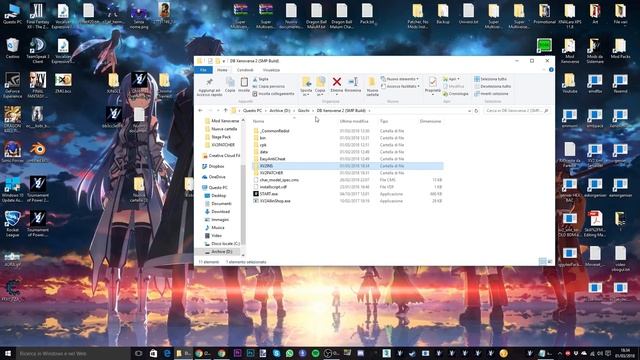This screenshot has width=640, height=360.
Task: Open Microsoft Edge from the taskbar
Action: [167, 353]
